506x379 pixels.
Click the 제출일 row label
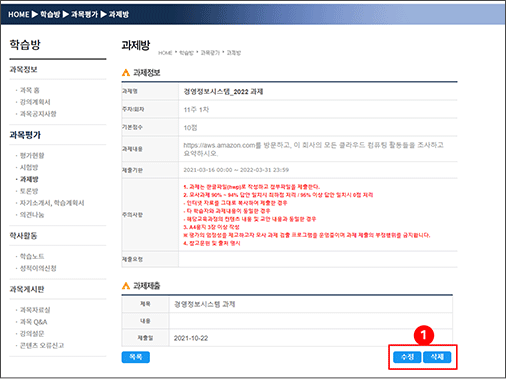(145, 338)
